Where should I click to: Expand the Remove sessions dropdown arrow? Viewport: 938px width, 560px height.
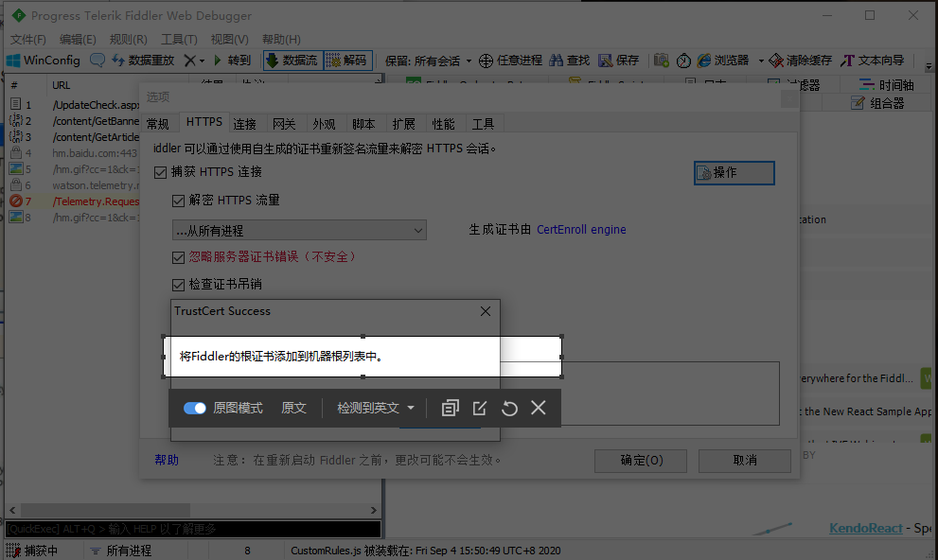click(203, 61)
